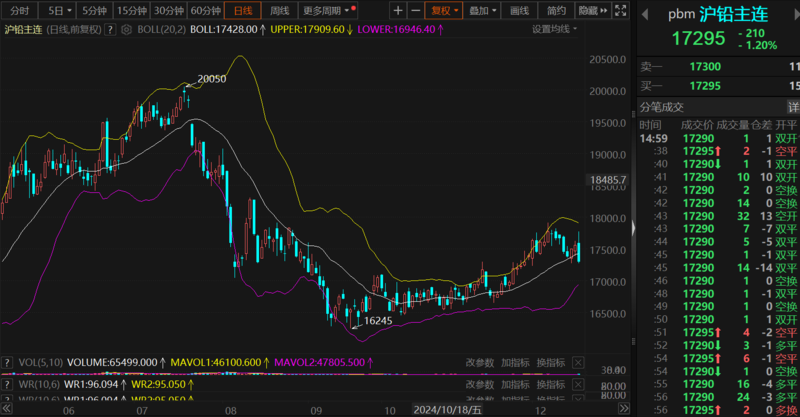Click the zoom out minus icon
This screenshot has height=417, width=800.
[415, 10]
